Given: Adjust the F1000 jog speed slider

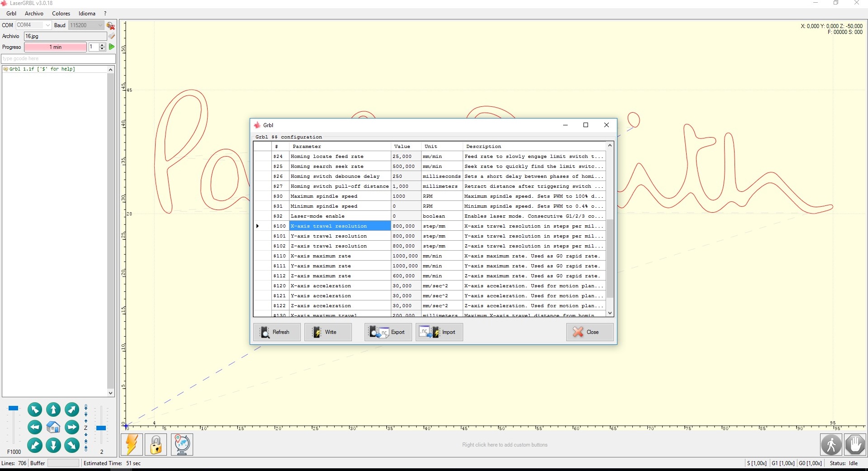Looking at the screenshot, I should [x=14, y=408].
